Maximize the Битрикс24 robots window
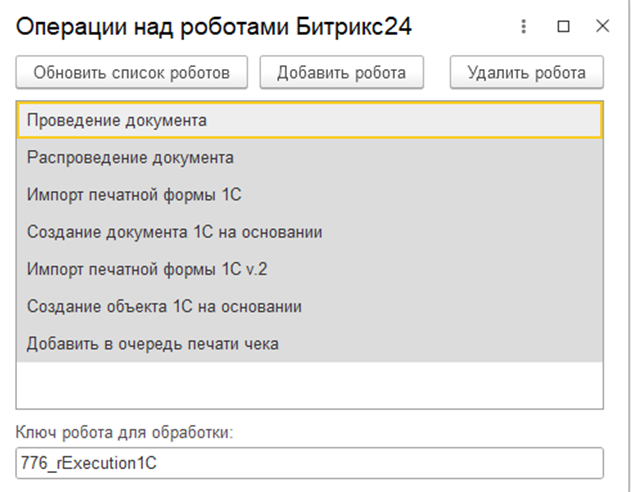631x492 pixels. point(563,27)
